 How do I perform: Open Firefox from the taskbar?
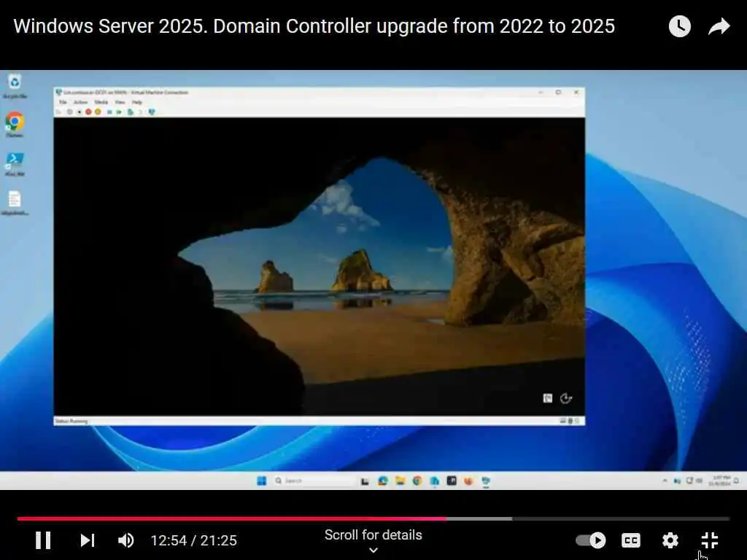[x=469, y=481]
